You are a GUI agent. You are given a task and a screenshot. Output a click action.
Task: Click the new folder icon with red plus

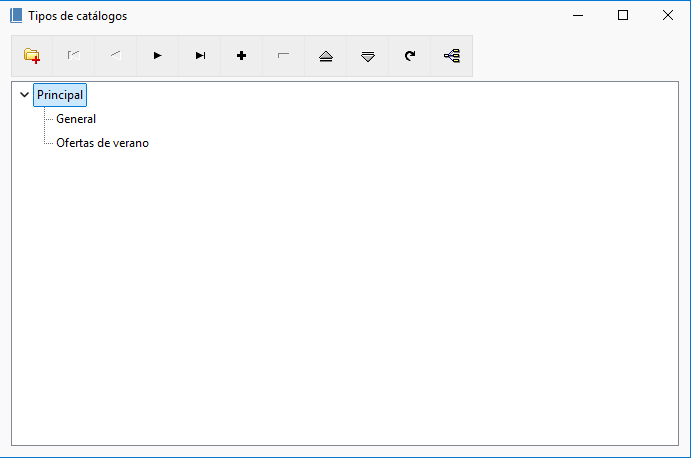tap(32, 56)
